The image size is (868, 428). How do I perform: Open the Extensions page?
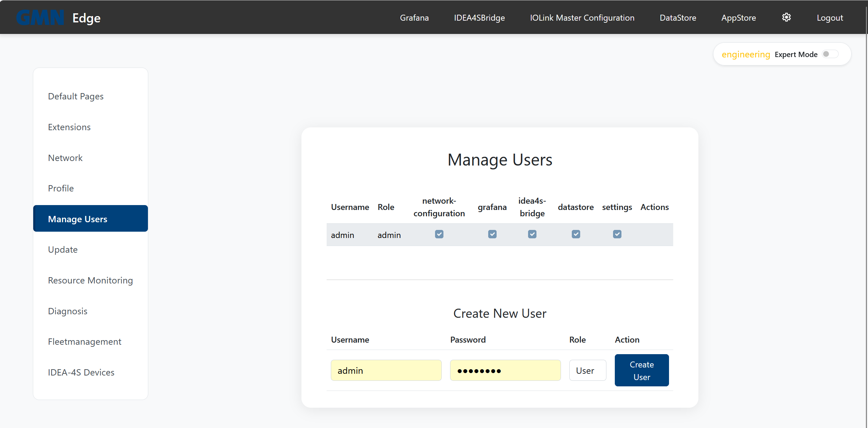pos(69,127)
